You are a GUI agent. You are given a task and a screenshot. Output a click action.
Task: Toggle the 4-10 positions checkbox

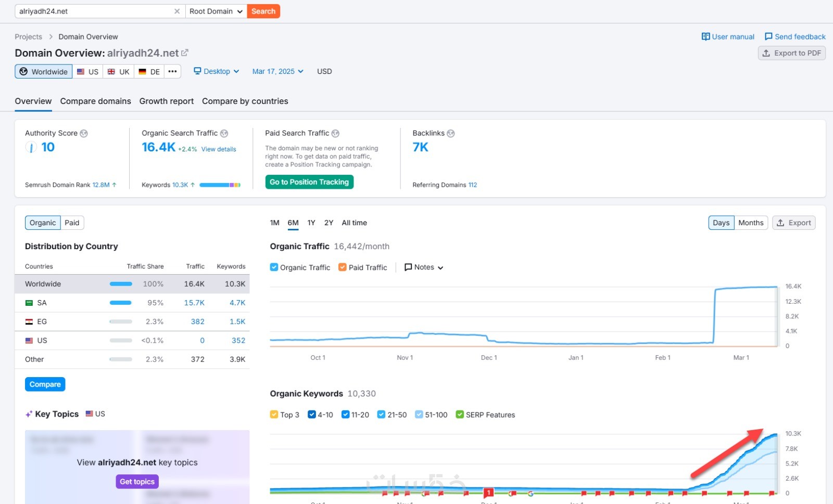tap(311, 414)
